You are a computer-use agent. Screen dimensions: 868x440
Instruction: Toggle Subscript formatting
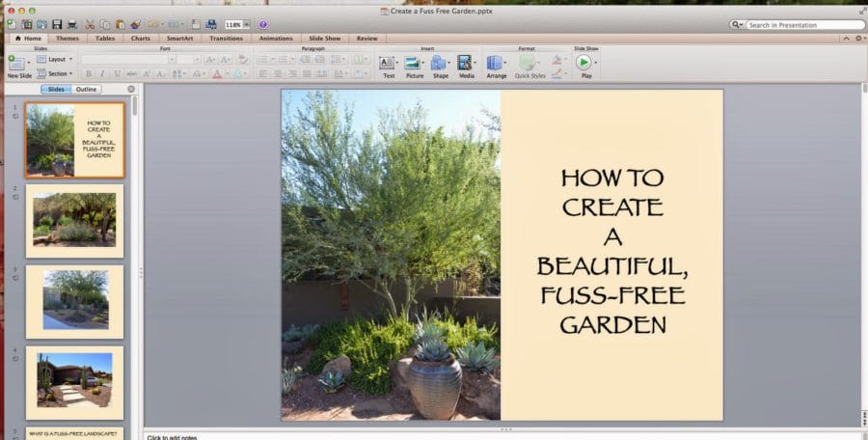tap(160, 73)
